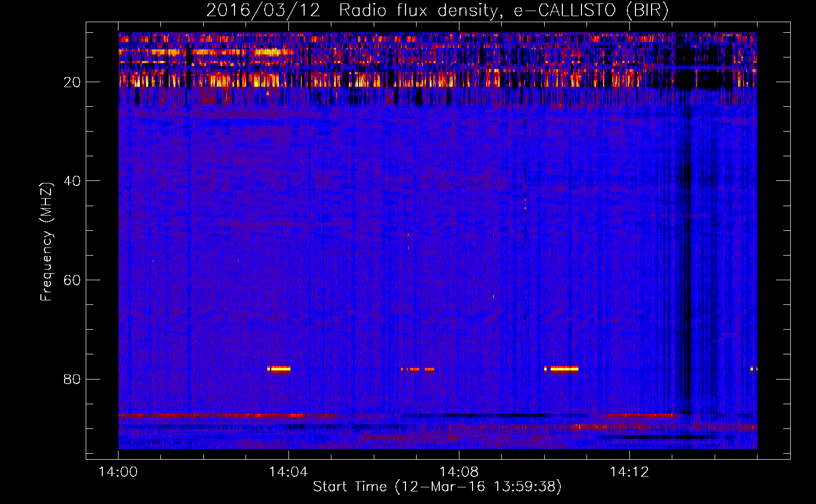
Task: Click the 80 MHz frequency tick label
Action: coord(73,379)
